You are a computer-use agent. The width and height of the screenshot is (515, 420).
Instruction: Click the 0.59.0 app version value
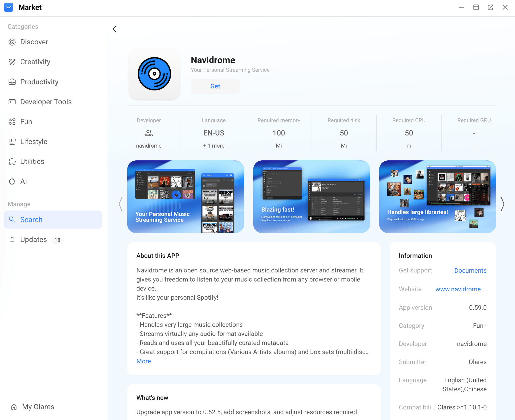(478, 307)
